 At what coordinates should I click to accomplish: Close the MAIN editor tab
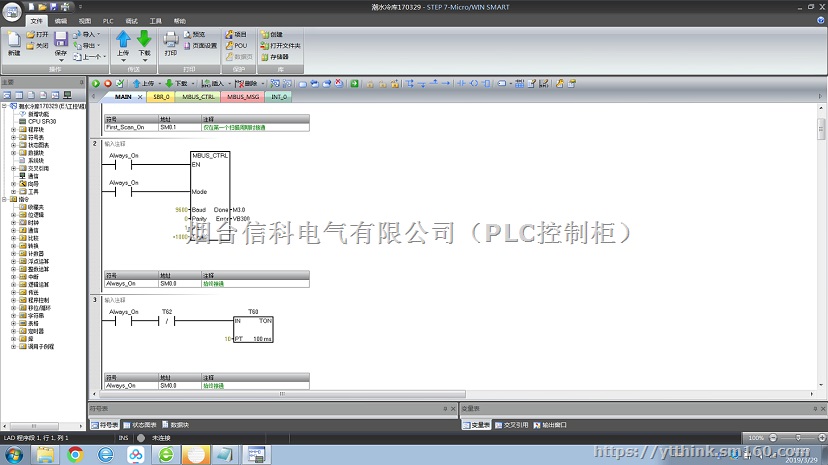click(x=140, y=97)
